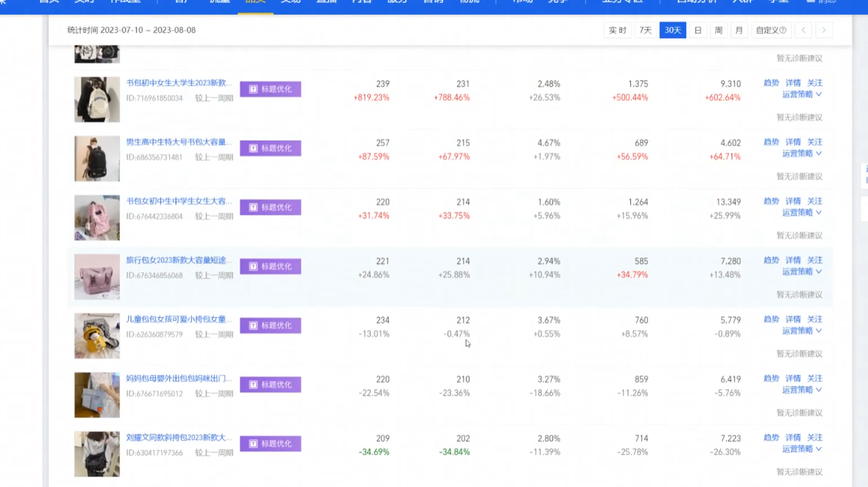Open the 自定义 custom date range
This screenshot has height=487, width=868.
tap(771, 30)
